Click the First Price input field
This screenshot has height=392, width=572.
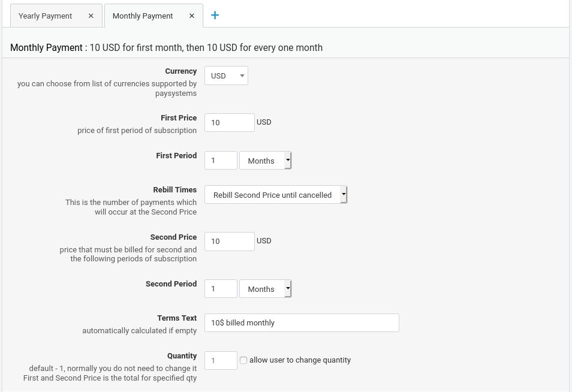click(229, 123)
